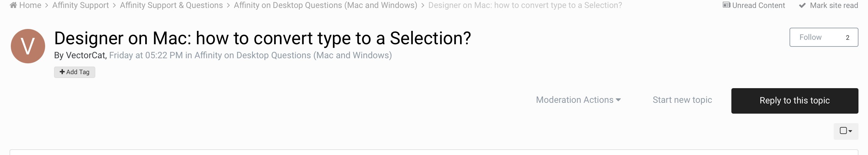
Task: Click follower count 2 next to Follow
Action: [x=847, y=38]
